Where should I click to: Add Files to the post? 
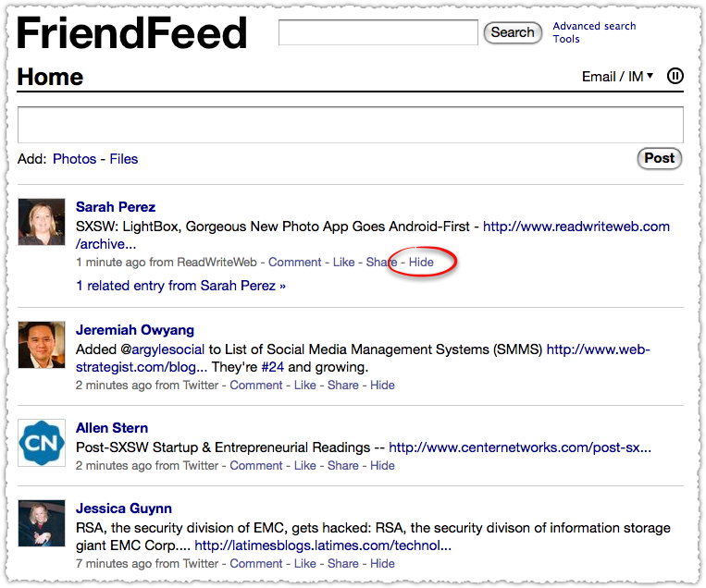tap(124, 159)
